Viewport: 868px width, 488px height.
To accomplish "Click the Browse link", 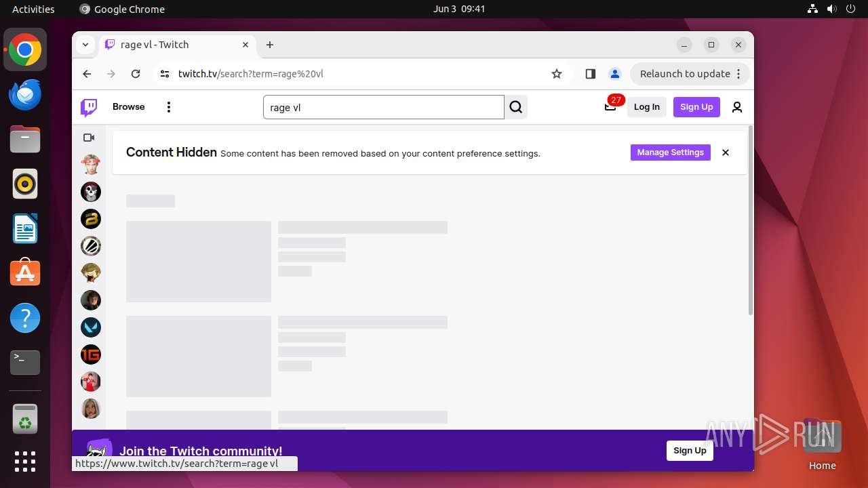I will click(129, 107).
